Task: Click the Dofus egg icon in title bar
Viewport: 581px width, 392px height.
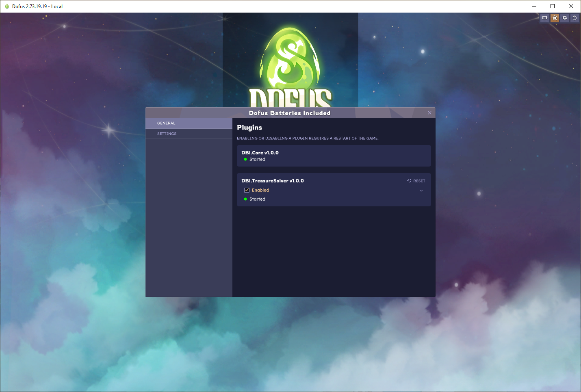Action: click(x=7, y=6)
